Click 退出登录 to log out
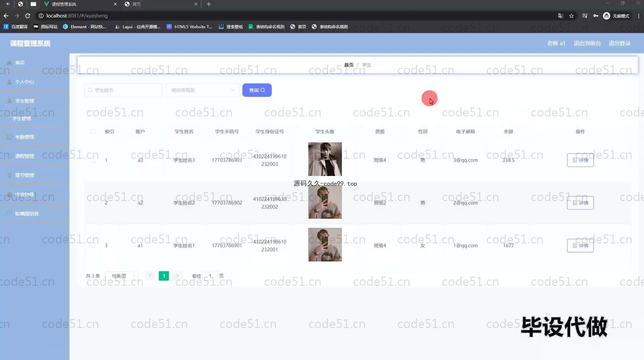 pos(620,43)
